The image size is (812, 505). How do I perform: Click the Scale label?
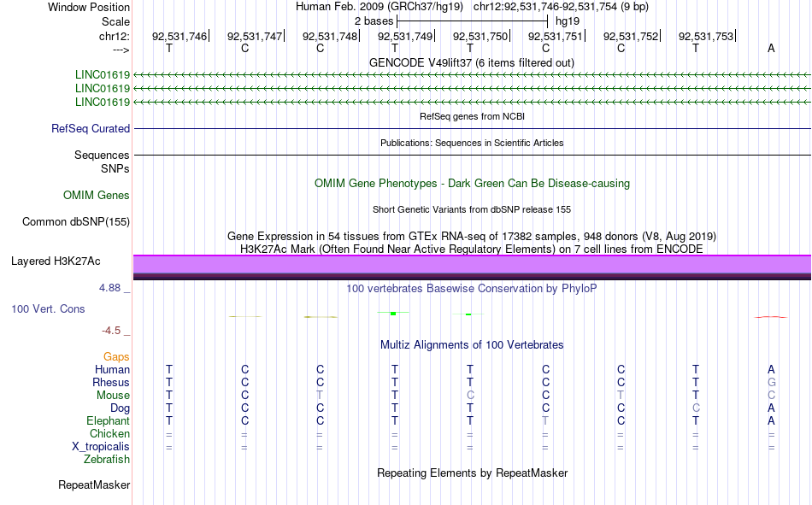pyautogui.click(x=115, y=21)
